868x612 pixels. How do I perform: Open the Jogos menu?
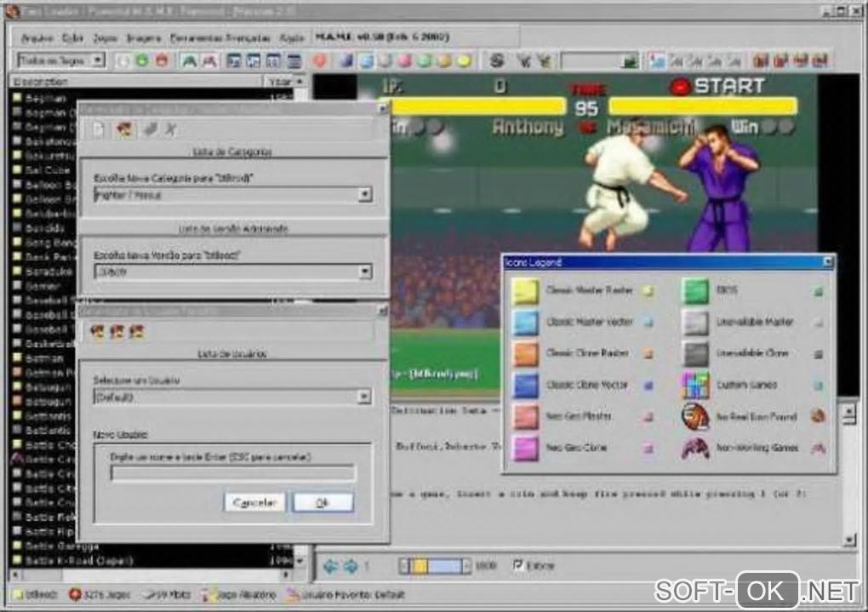(105, 37)
